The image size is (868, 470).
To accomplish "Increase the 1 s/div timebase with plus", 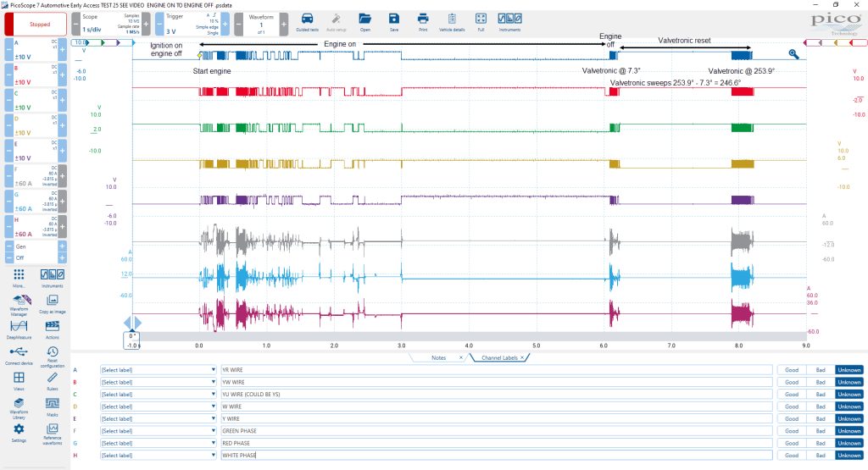I will pyautogui.click(x=146, y=25).
